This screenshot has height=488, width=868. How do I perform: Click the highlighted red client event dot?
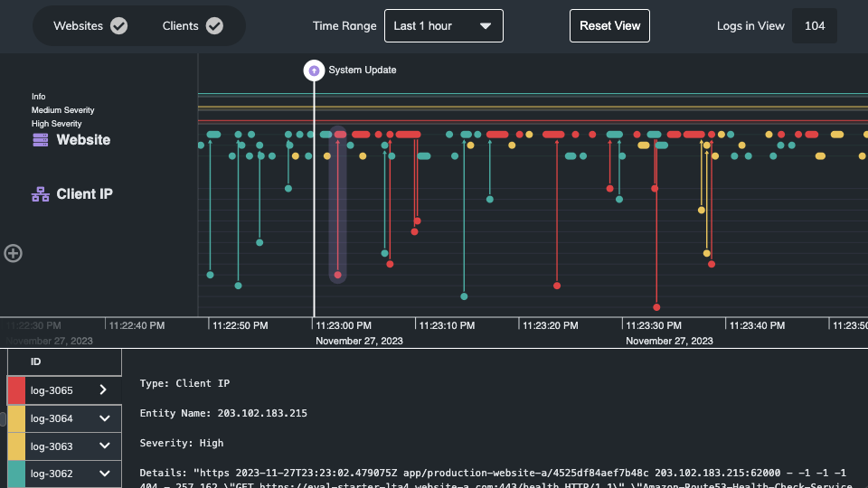(338, 275)
